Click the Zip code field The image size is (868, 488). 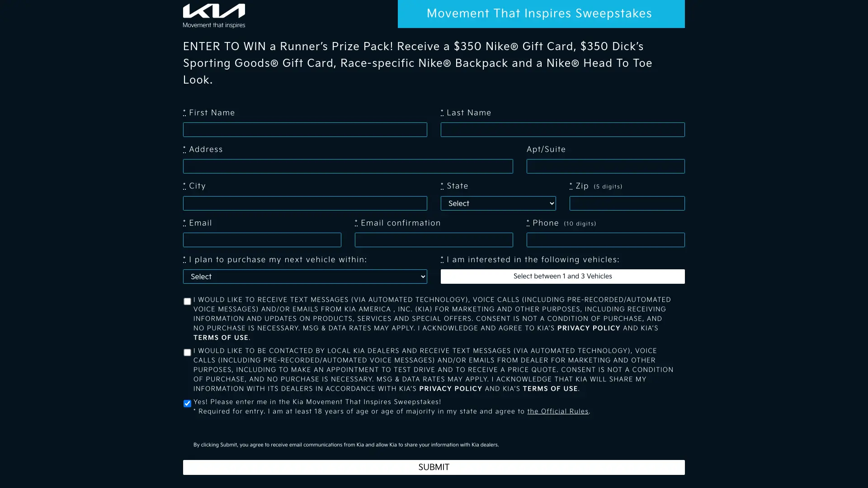[627, 203]
